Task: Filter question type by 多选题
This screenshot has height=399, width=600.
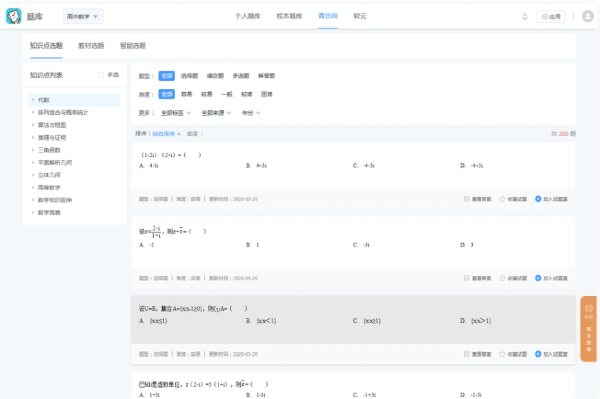Action: pyautogui.click(x=241, y=76)
